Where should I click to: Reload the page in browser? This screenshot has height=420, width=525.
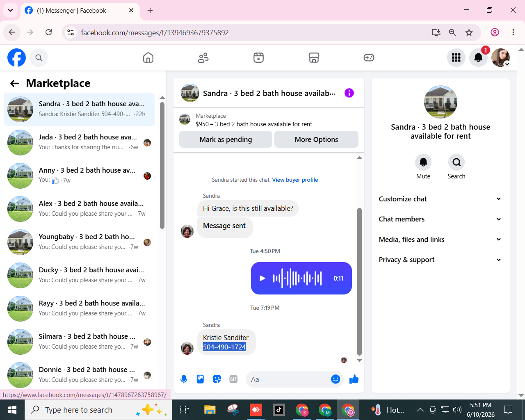click(x=48, y=32)
